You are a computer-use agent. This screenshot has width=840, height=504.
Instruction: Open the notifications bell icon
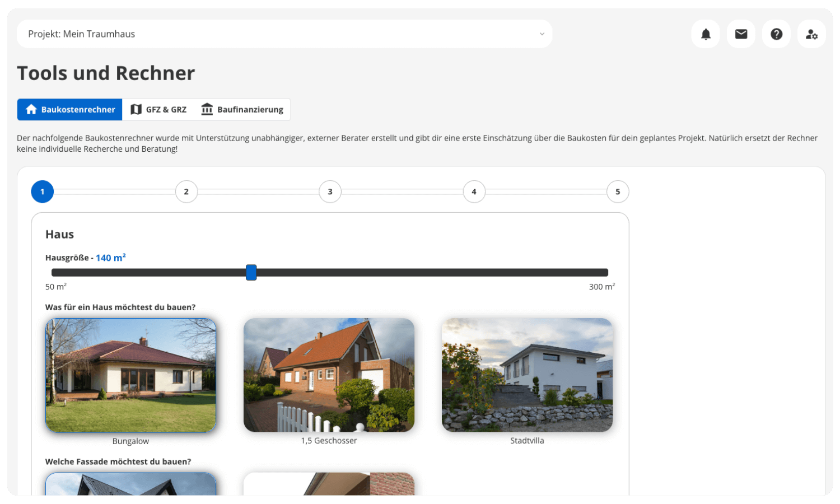(706, 34)
